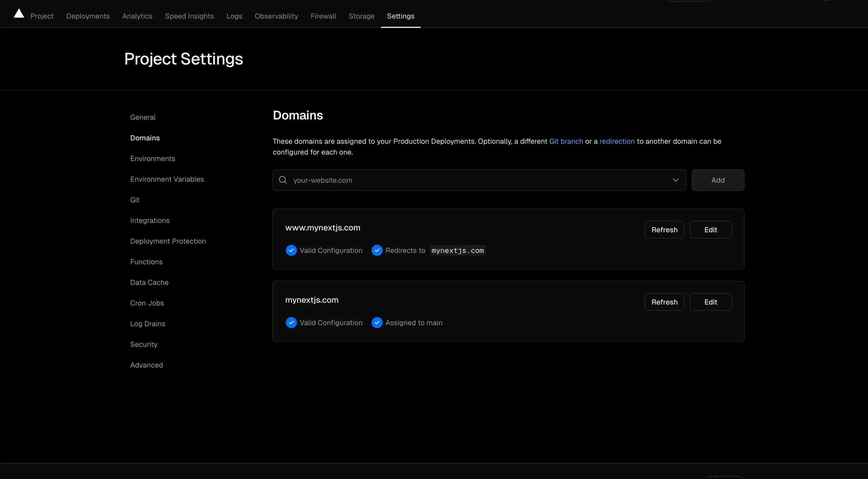Click Valid Configuration checkmark for mynextjs.com
Image resolution: width=868 pixels, height=479 pixels.
291,322
